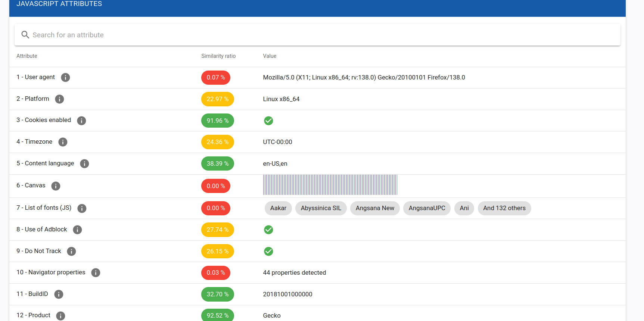This screenshot has height=321, width=644.
Task: Click the en-US,en language value
Action: (275, 163)
